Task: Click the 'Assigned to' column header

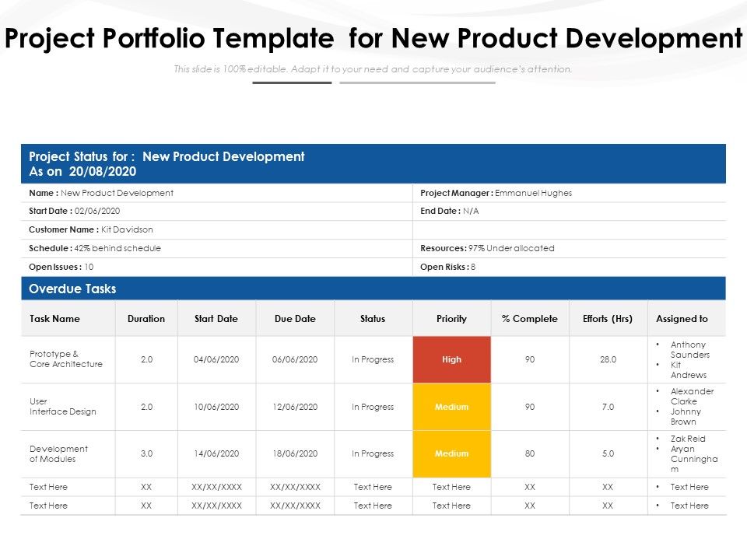Action: [682, 319]
